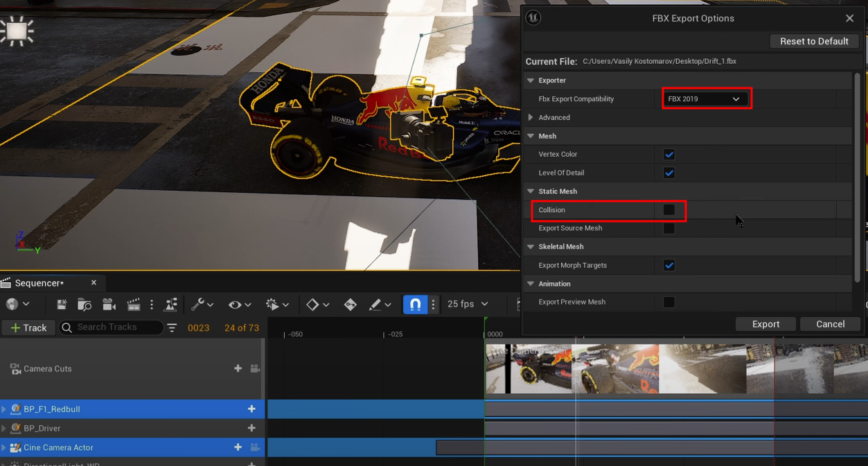Viewport: 868px width, 466px height.
Task: Open the playback options menu
Action: pyautogui.click(x=278, y=304)
